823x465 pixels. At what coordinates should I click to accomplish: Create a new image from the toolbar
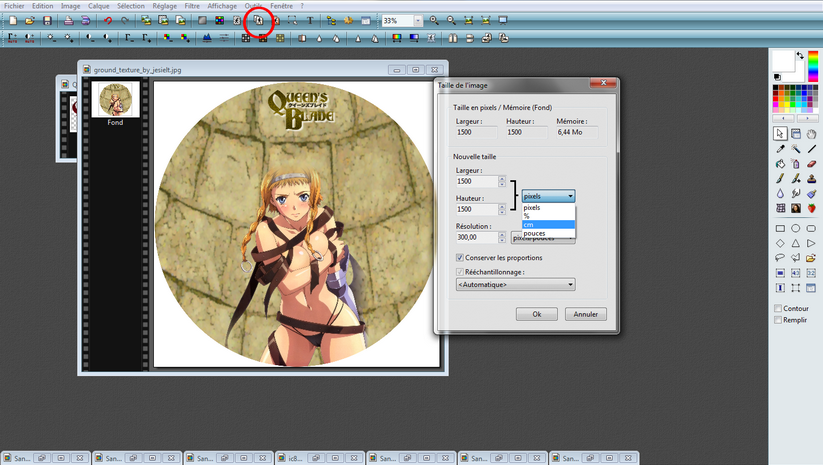(x=13, y=20)
